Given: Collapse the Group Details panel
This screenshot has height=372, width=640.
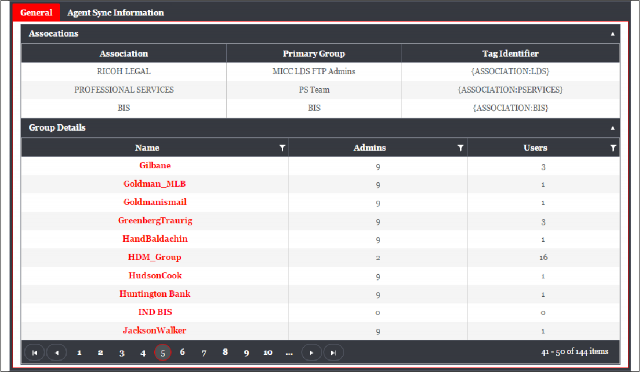Looking at the screenshot, I should coord(613,128).
